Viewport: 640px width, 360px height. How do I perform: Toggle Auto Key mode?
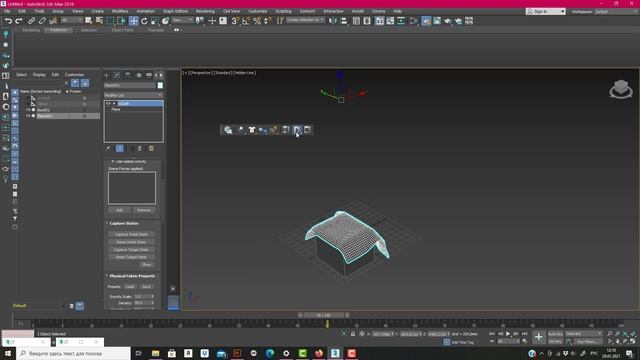coord(555,334)
